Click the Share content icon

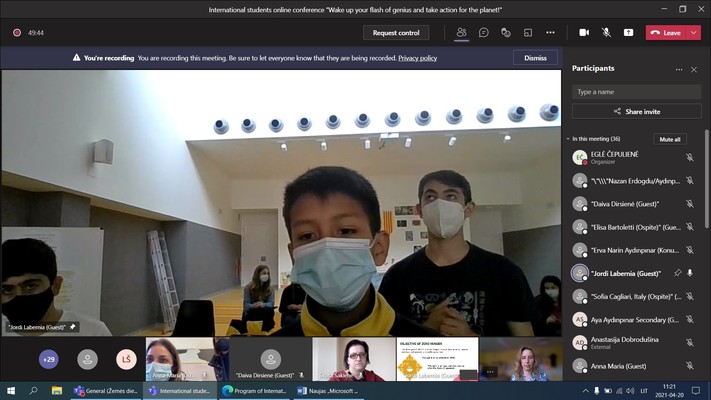(x=628, y=32)
